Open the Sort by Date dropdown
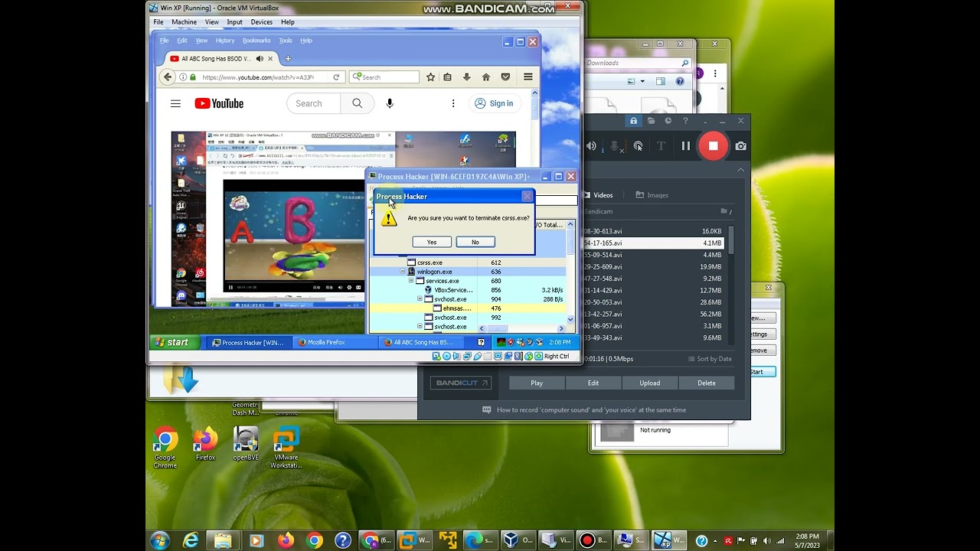 point(710,359)
